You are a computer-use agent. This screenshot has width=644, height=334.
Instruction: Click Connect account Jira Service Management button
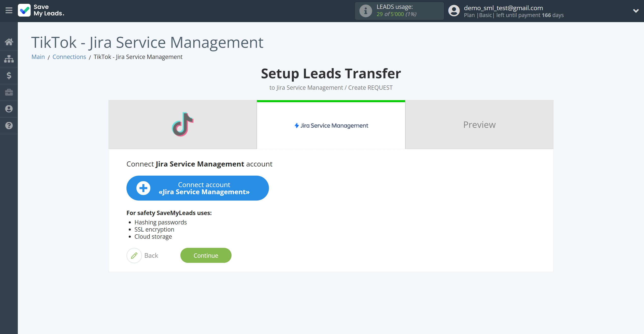(198, 188)
